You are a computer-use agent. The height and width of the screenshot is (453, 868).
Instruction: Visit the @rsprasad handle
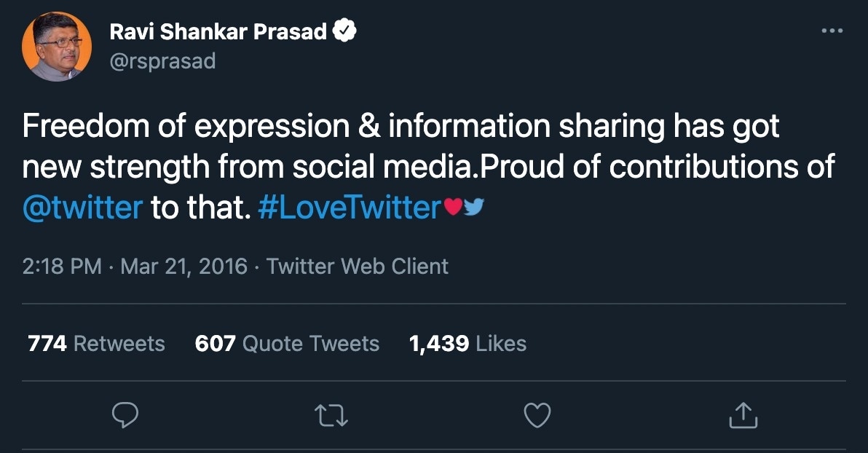point(162,61)
